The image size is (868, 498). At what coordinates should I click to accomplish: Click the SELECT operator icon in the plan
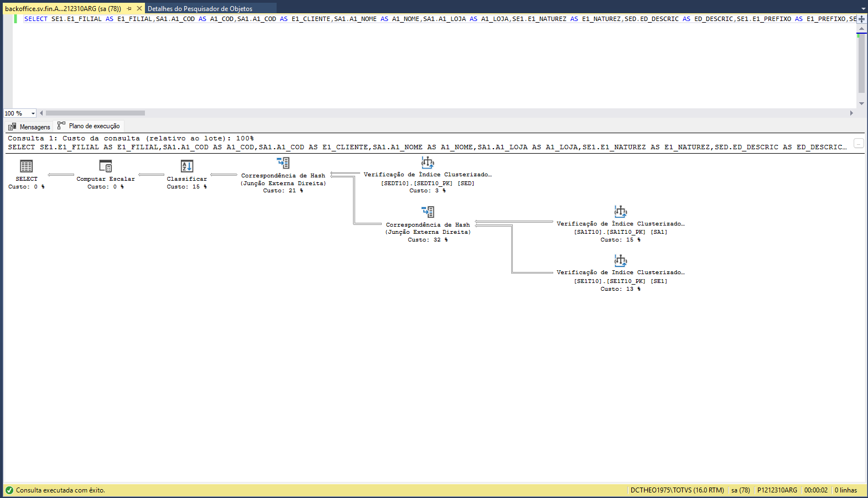26,166
